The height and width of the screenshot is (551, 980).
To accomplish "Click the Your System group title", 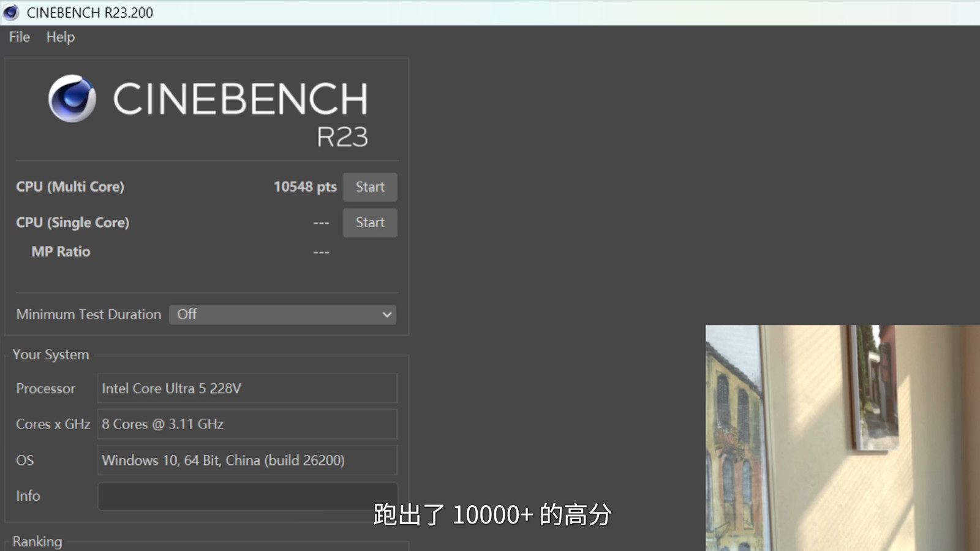I will pos(51,354).
